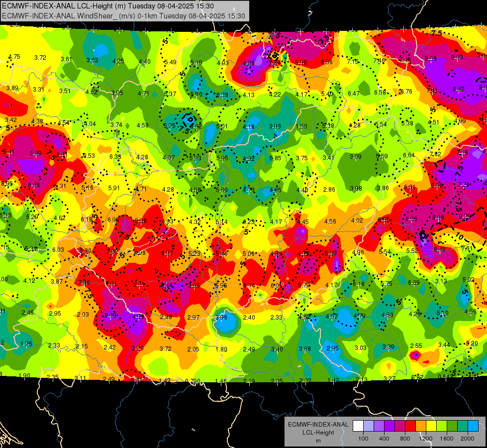Click the orange legend swatch
487x448 pixels.
[421, 426]
